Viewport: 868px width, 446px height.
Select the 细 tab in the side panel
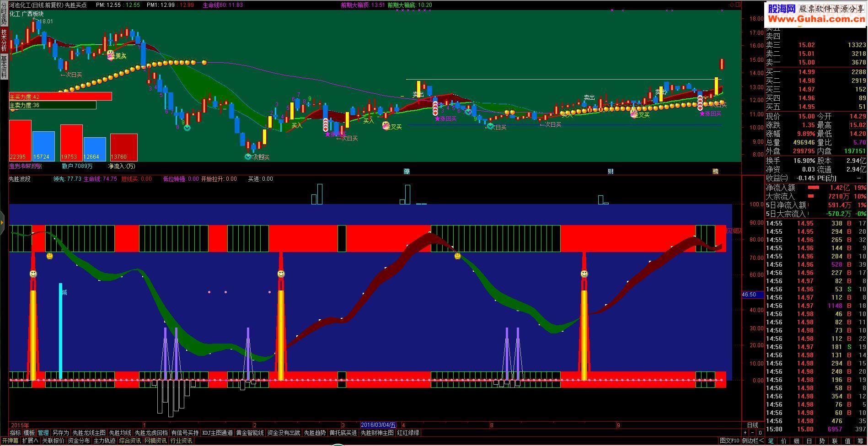point(797,441)
